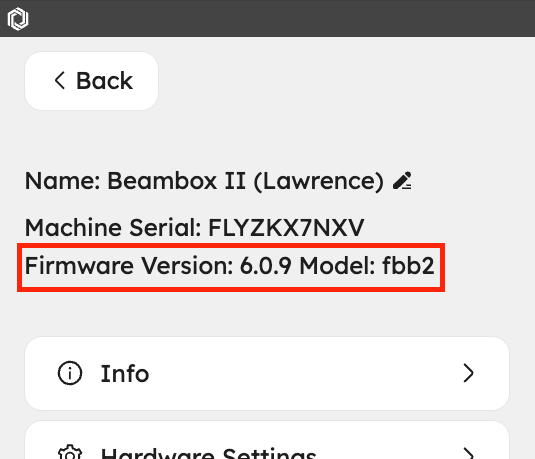Click the Model: fbb2 text

coord(367,266)
